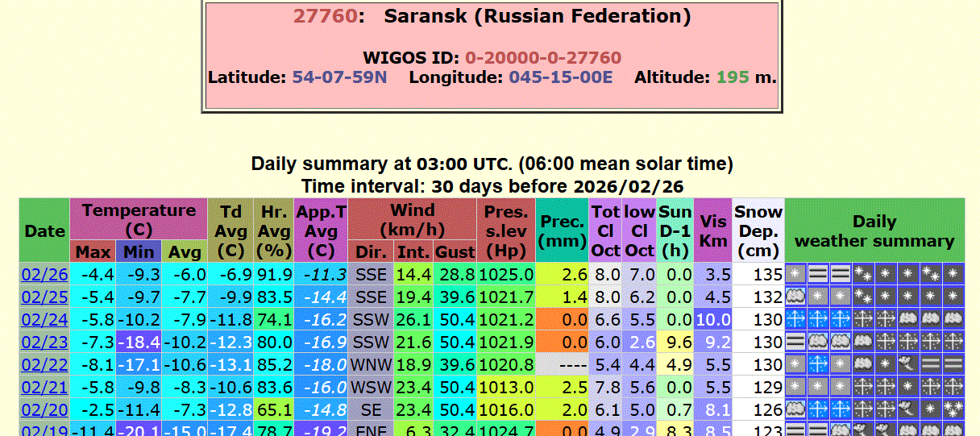Click the cloud icon in the 02/22 row

863,364
